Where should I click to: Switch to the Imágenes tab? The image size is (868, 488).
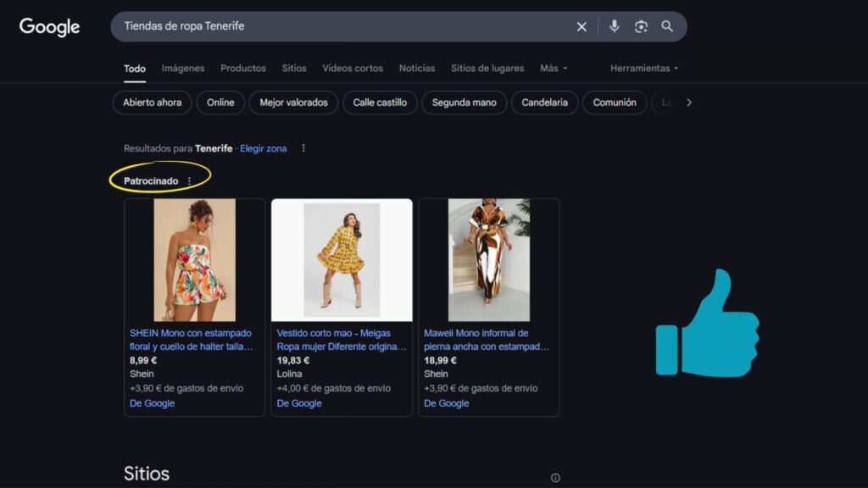pos(183,68)
